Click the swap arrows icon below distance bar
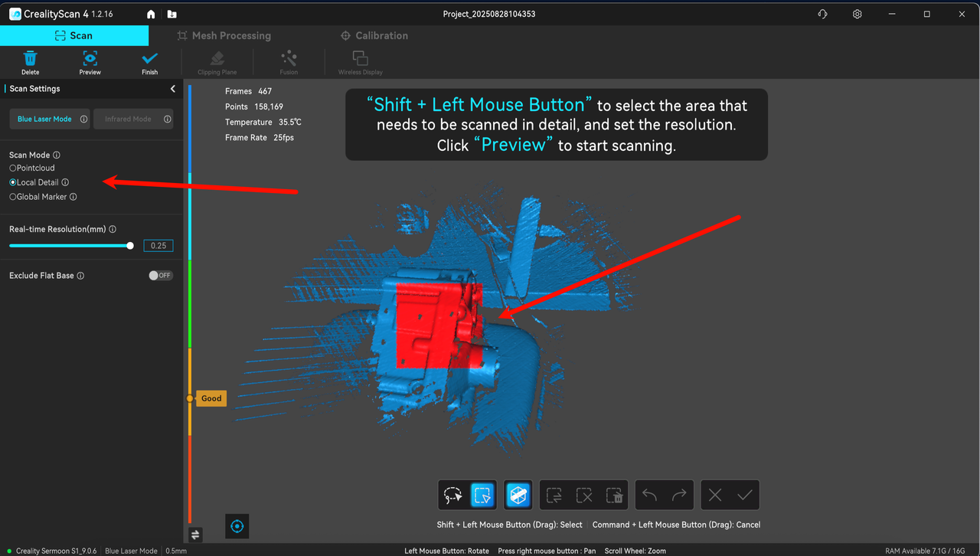The width and height of the screenshot is (980, 556). [195, 535]
